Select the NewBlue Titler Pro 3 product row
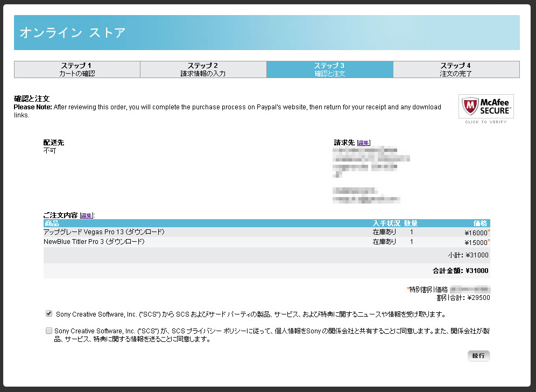 [266, 242]
